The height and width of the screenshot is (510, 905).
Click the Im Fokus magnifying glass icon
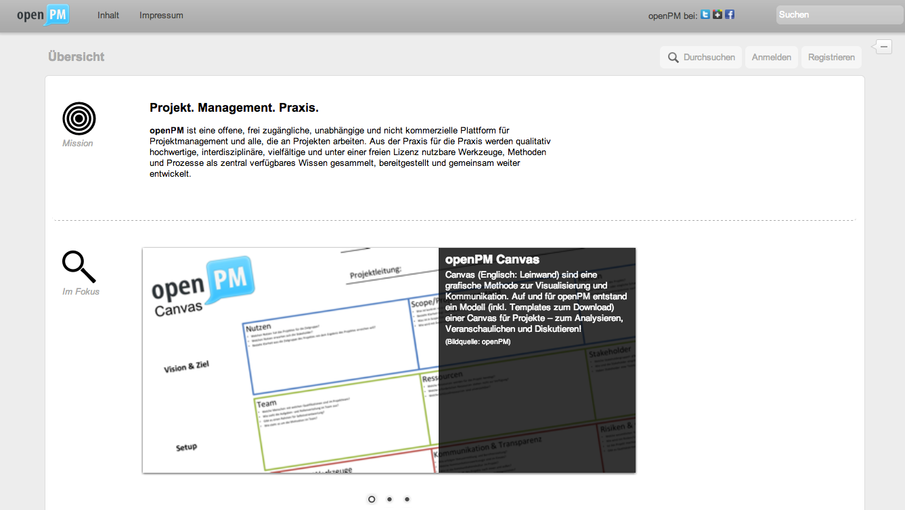79,266
